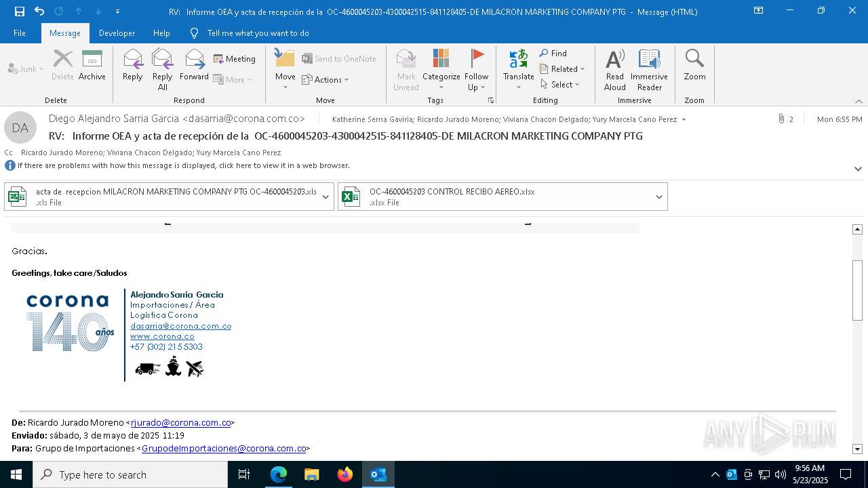Click the vertical scrollbar thumb
This screenshot has height=488, width=868.
tap(857, 290)
